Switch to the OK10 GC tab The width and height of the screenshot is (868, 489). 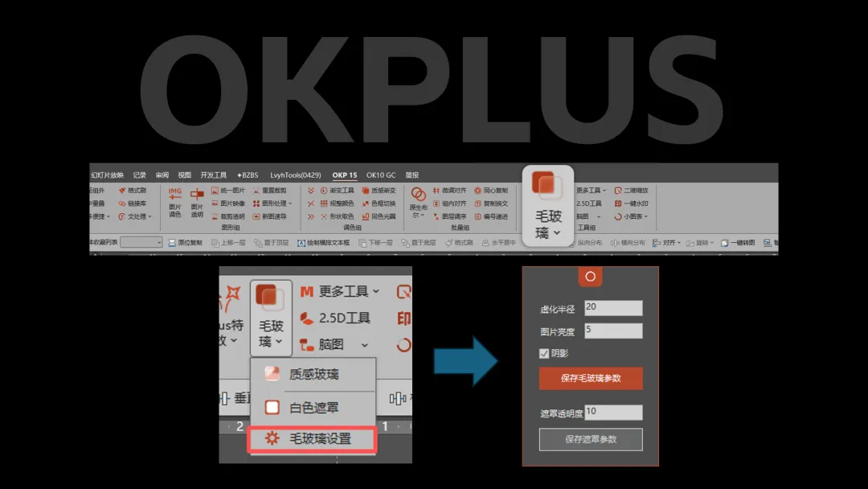tap(381, 175)
